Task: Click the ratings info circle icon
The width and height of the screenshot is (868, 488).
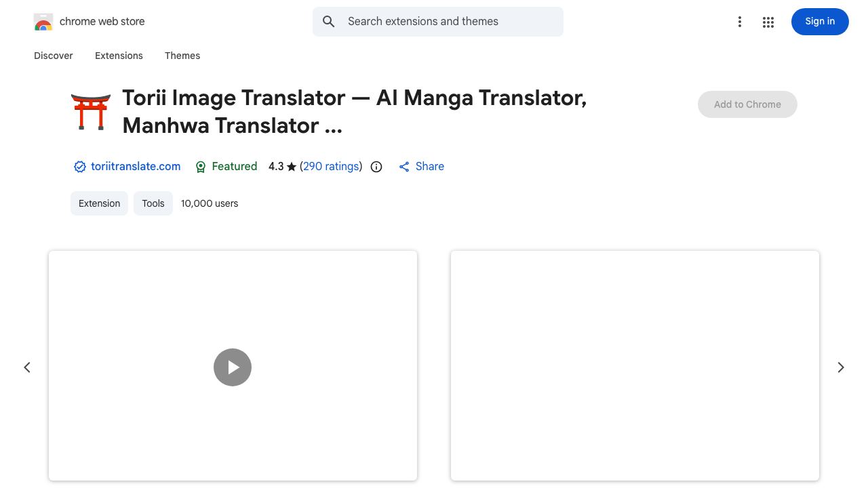Action: pos(376,167)
